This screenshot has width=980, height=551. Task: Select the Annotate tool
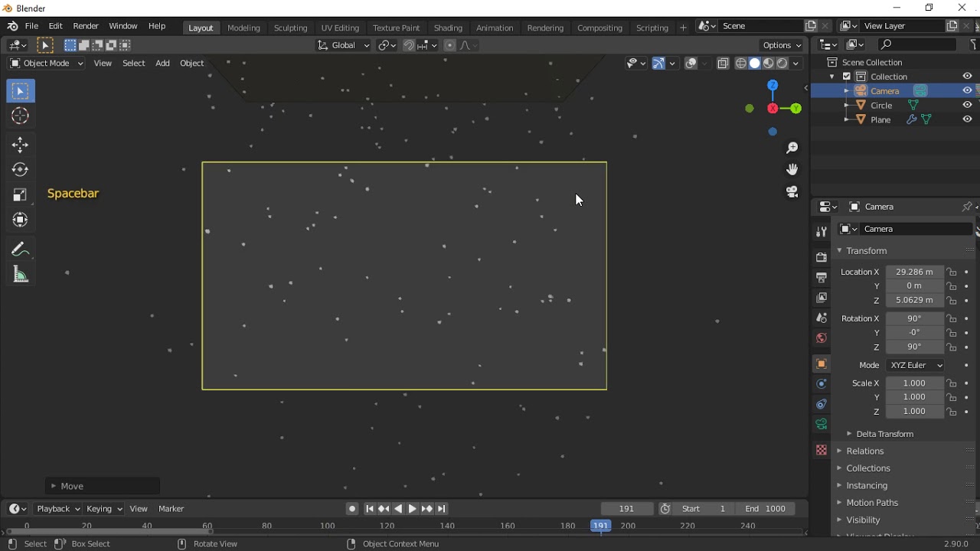21,249
